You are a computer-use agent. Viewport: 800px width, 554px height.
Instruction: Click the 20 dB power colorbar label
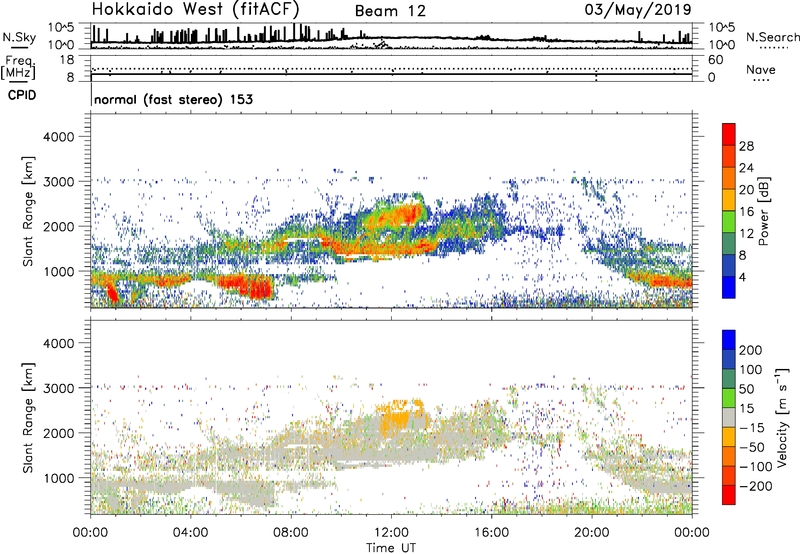[746, 190]
